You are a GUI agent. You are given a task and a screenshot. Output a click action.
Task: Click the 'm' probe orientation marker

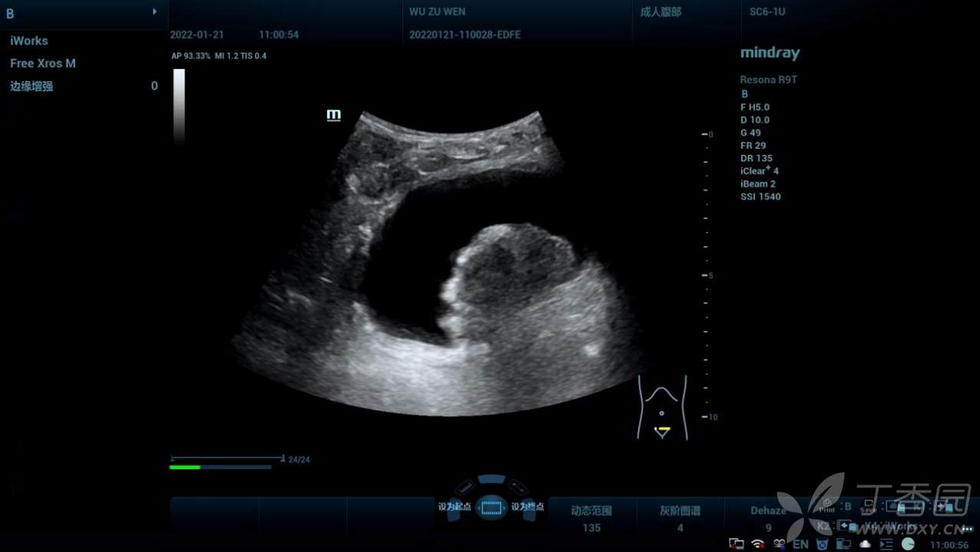click(333, 115)
